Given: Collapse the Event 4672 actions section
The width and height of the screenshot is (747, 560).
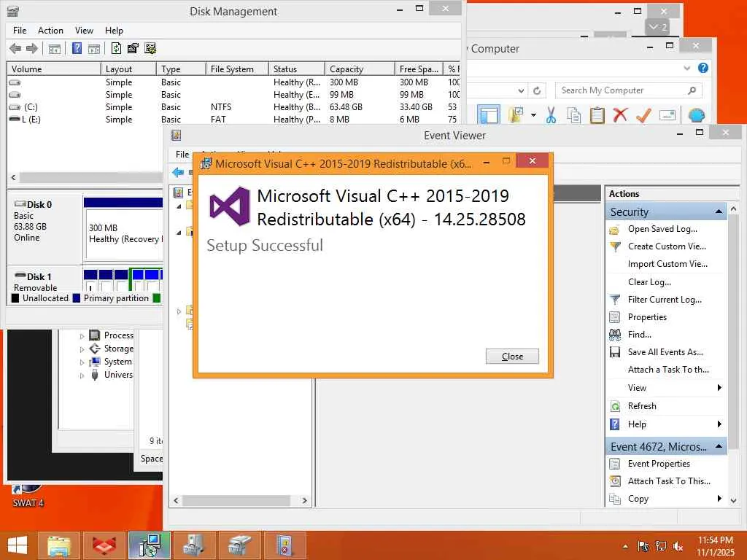Looking at the screenshot, I should [x=719, y=446].
